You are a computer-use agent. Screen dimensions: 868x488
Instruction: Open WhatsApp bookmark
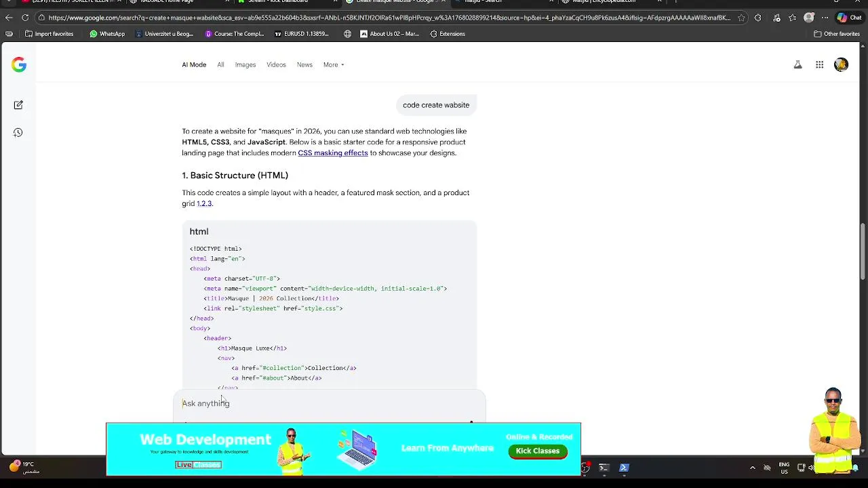[x=107, y=34]
